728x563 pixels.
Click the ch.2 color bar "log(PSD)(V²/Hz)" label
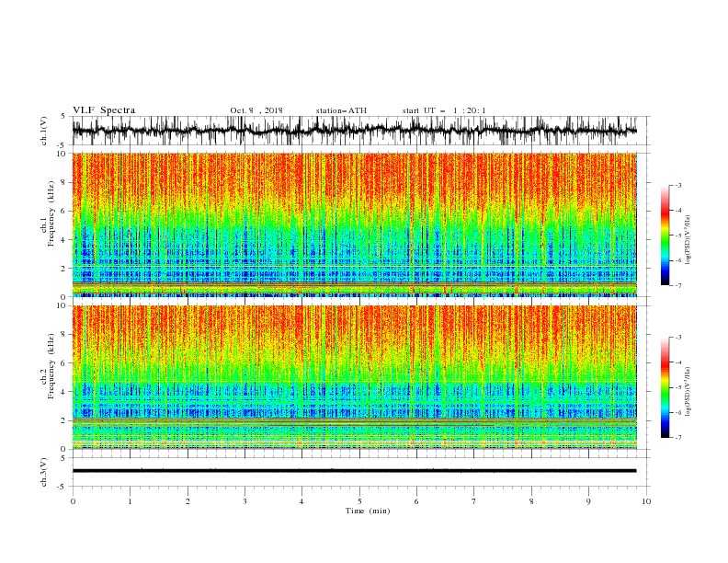pos(688,392)
